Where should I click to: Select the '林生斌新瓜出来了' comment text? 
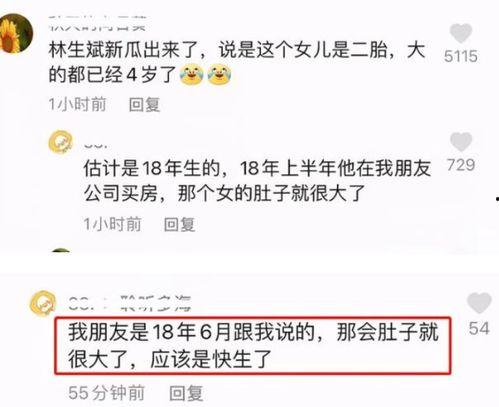237,62
